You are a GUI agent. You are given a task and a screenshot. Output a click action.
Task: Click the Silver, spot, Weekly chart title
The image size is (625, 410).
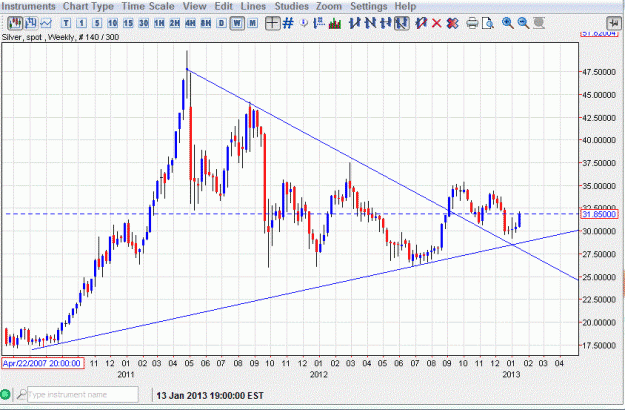[x=60, y=37]
